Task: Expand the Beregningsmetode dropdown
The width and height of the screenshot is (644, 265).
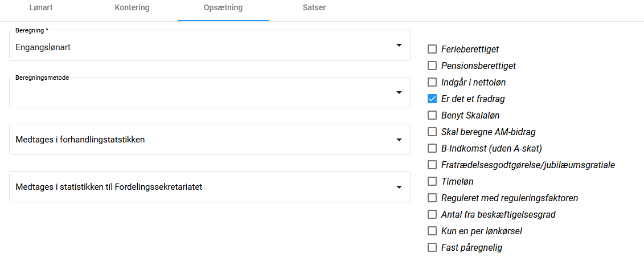Action: pos(210,92)
